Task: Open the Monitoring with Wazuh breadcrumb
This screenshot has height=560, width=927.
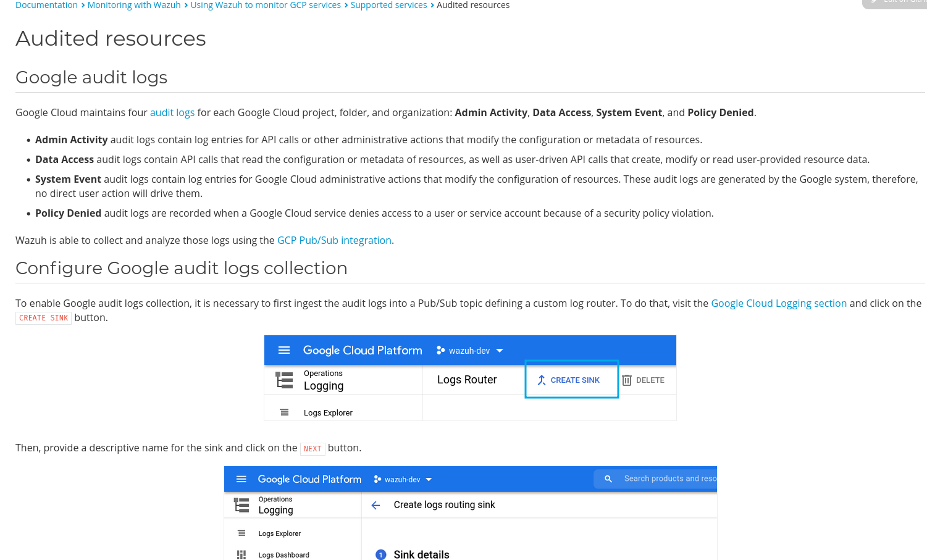Action: coord(134,5)
